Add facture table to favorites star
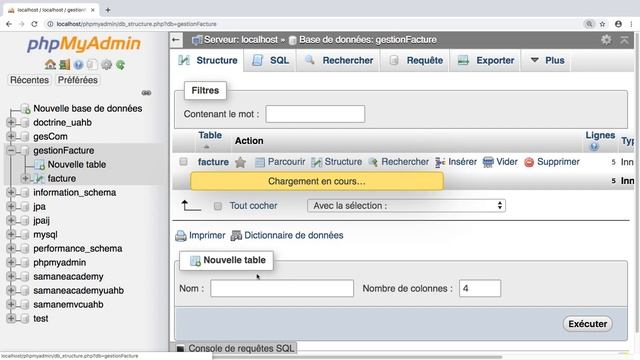Screen dimensions: 640x360 pos(240,162)
